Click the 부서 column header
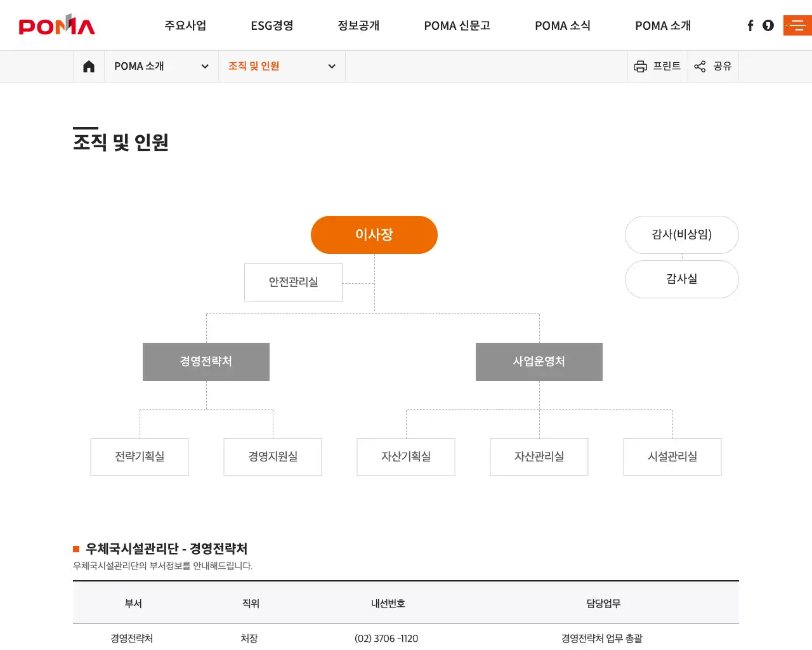 tap(133, 604)
